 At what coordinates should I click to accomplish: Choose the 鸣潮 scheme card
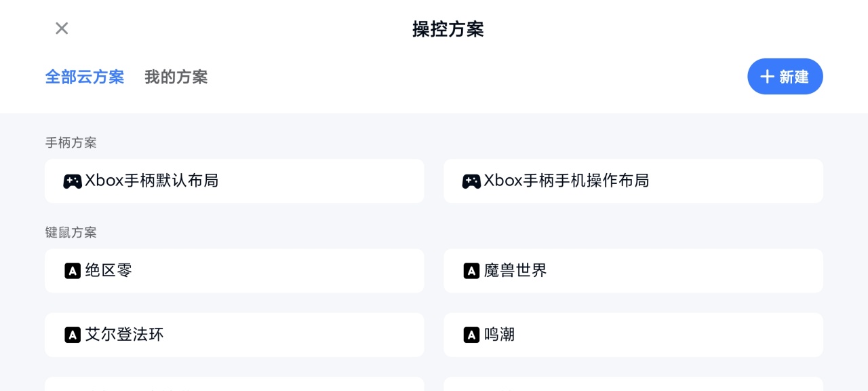coord(633,335)
